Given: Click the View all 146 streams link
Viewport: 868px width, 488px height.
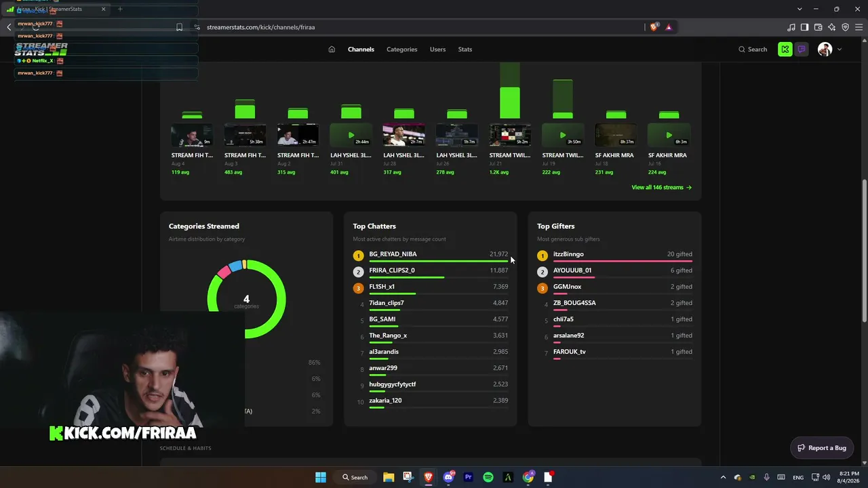Looking at the screenshot, I should coord(661,187).
